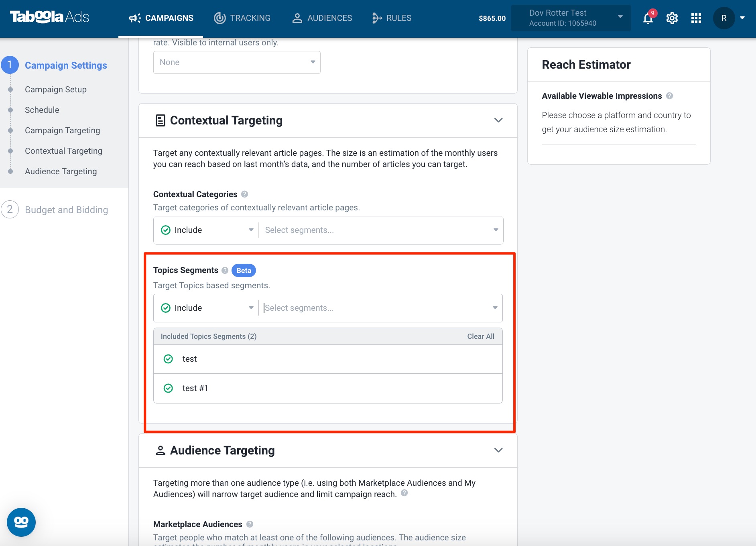Open the apps grid icon
The image size is (756, 546).
point(696,18)
